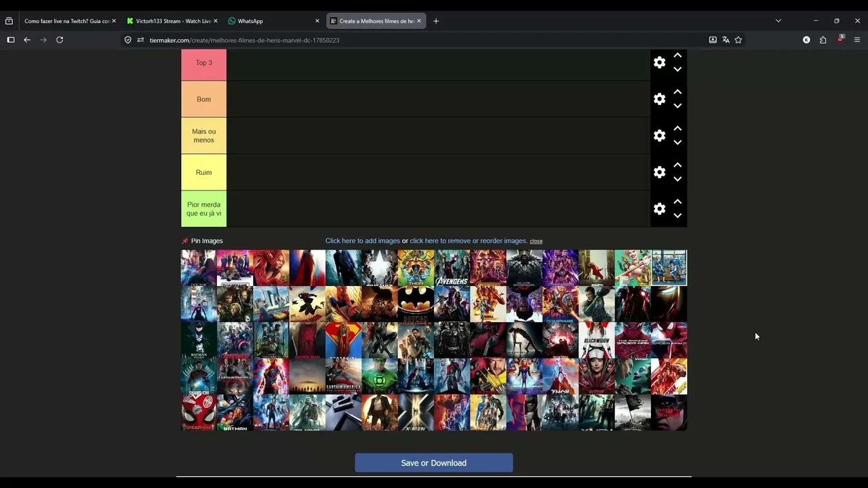Open settings gear for the Ruim tier
Screen dimensions: 868x488
coord(659,172)
